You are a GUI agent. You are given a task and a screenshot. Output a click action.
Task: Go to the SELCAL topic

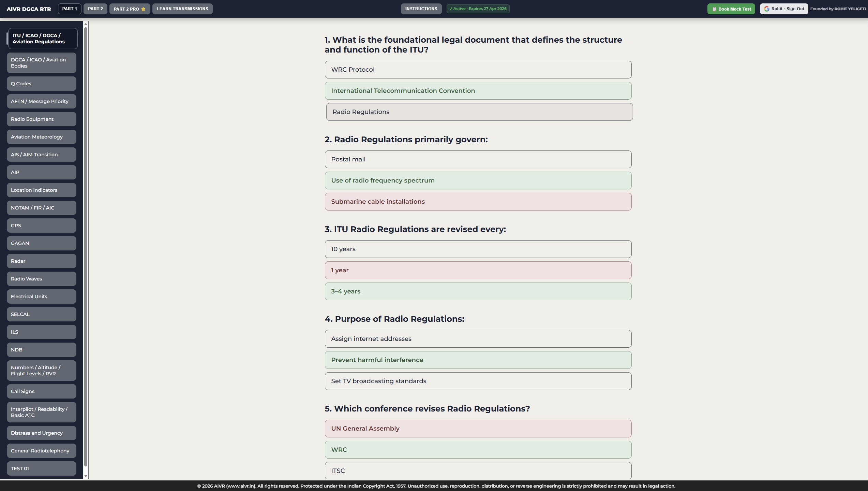pyautogui.click(x=41, y=314)
